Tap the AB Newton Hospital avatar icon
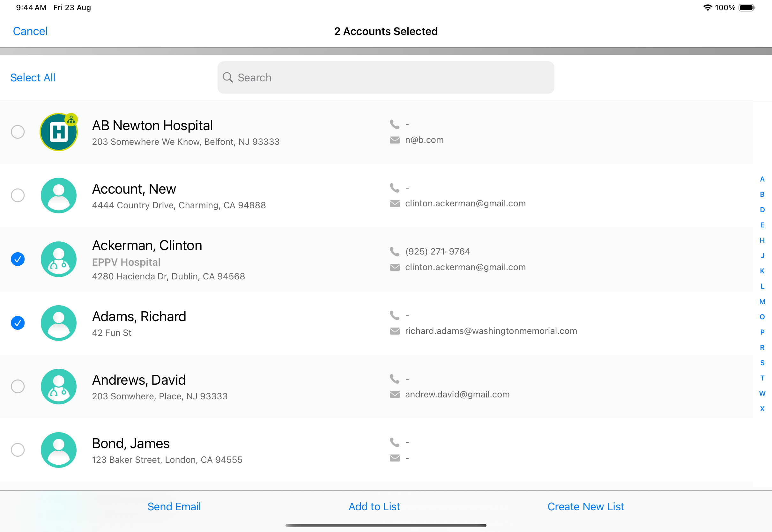 pyautogui.click(x=58, y=132)
